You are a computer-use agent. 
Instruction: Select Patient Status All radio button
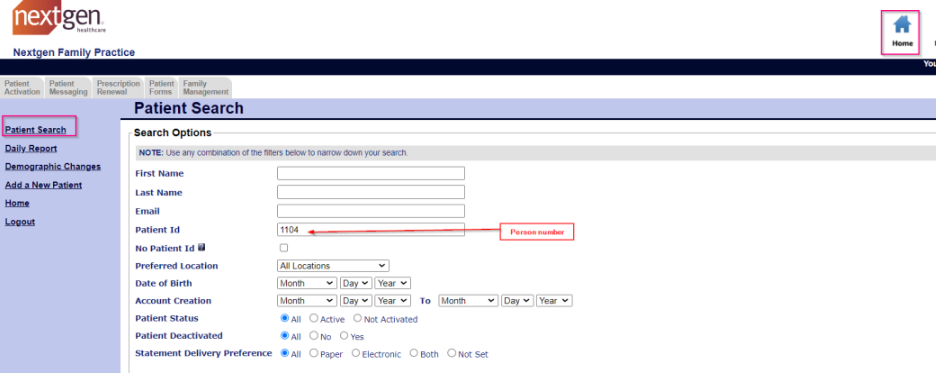pyautogui.click(x=285, y=319)
